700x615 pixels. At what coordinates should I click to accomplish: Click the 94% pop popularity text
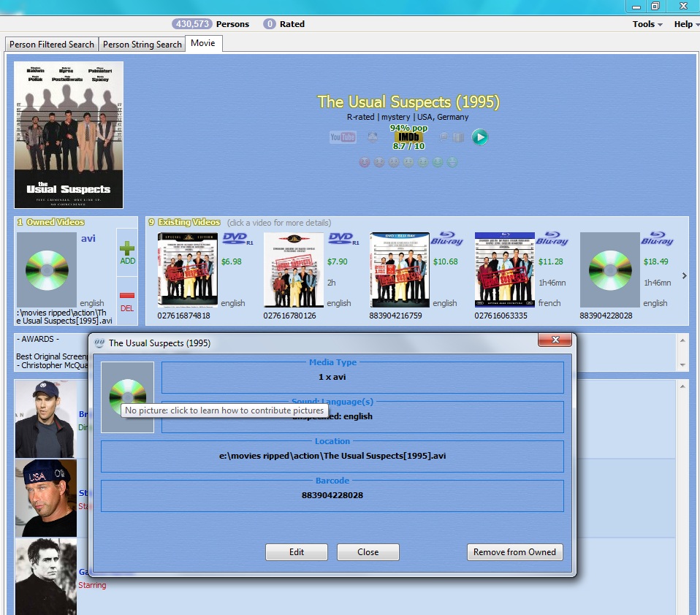click(x=408, y=128)
